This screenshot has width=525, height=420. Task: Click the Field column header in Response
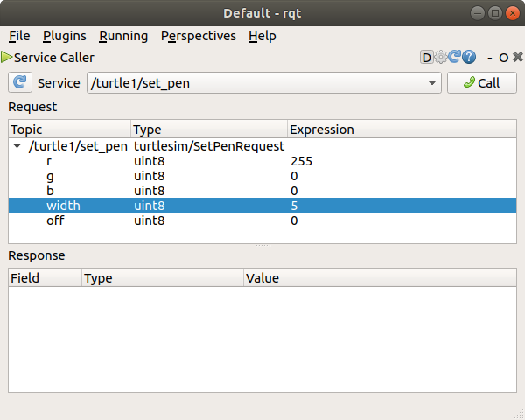point(45,278)
